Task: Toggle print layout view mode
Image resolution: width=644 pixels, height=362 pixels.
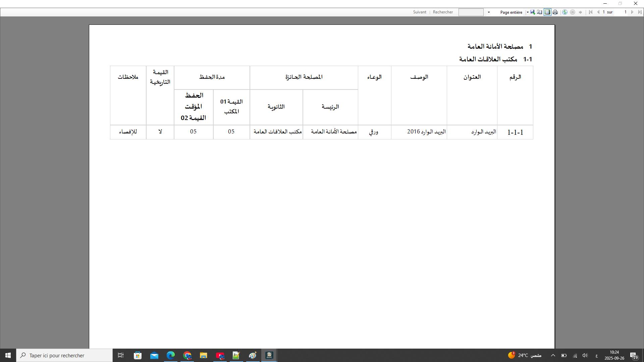Action: tap(547, 12)
